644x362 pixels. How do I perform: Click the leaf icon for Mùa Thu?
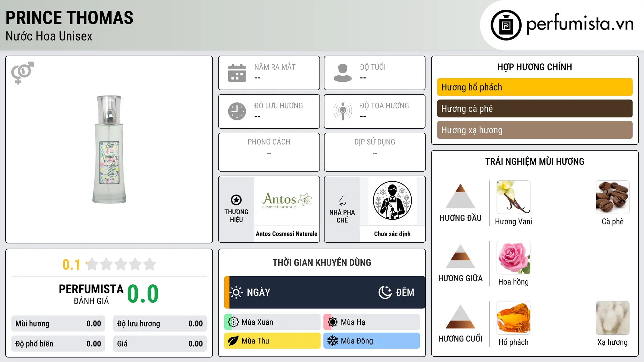(x=233, y=341)
